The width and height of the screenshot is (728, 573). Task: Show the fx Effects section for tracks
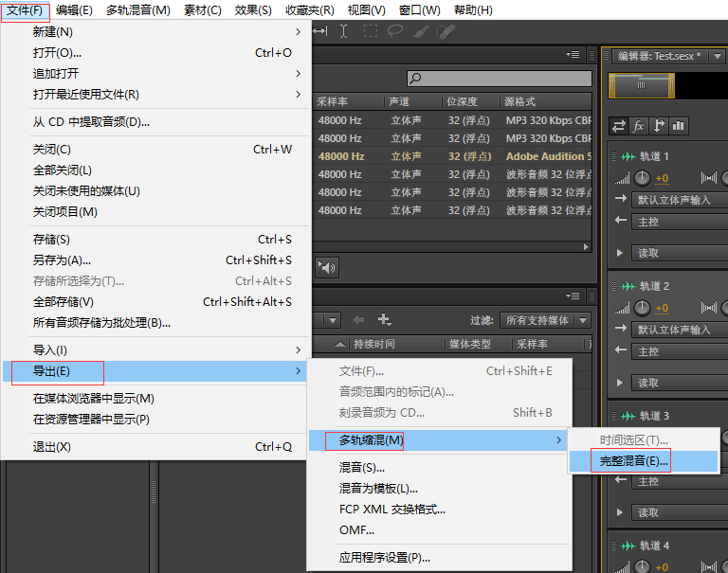pyautogui.click(x=639, y=125)
